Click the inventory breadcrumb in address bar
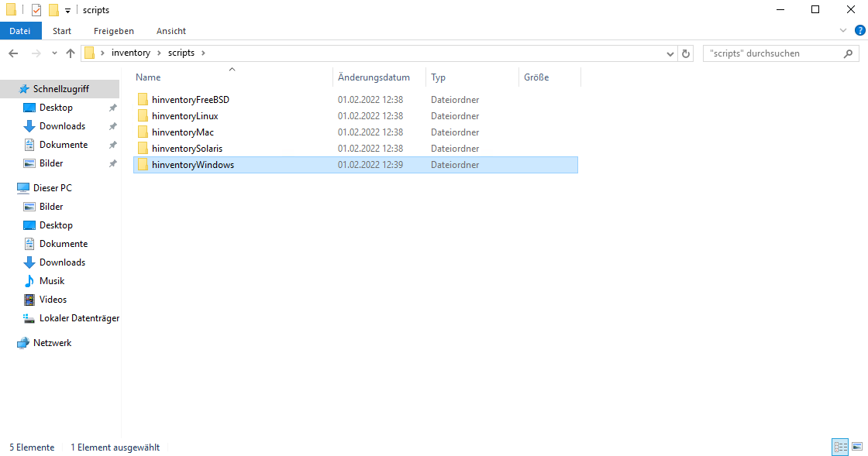Viewport: 868px width, 456px height. [x=131, y=53]
